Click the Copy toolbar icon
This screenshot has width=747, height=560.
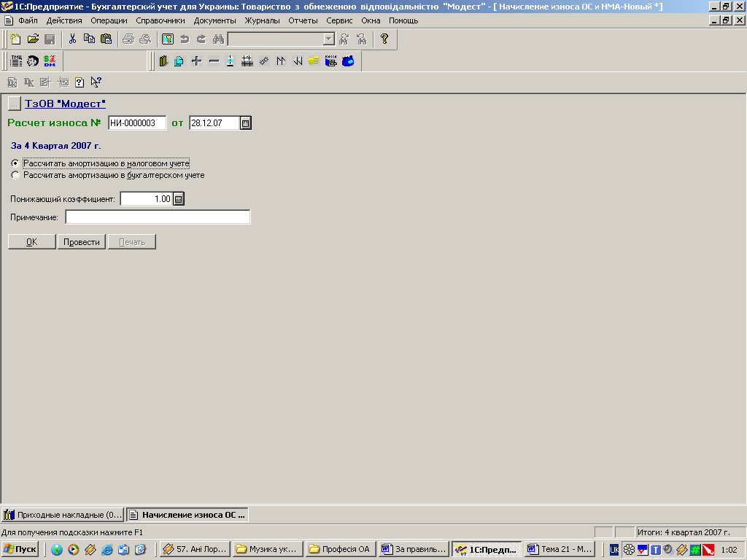89,39
